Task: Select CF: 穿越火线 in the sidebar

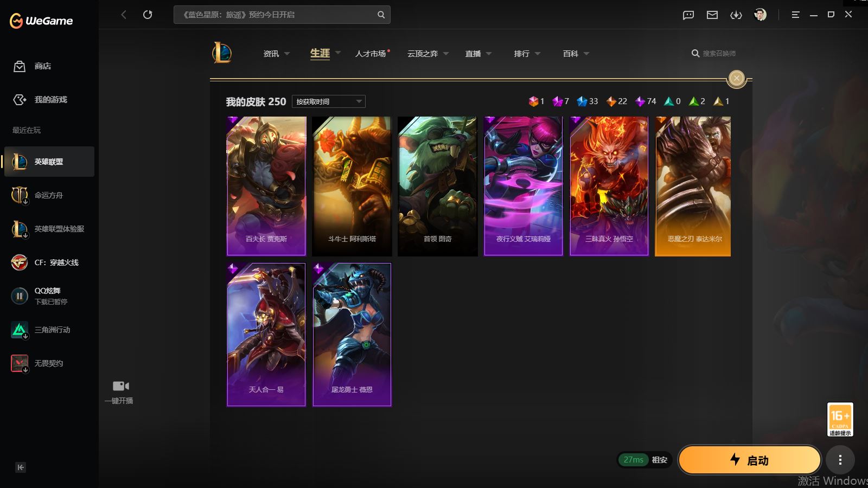Action: [49, 262]
